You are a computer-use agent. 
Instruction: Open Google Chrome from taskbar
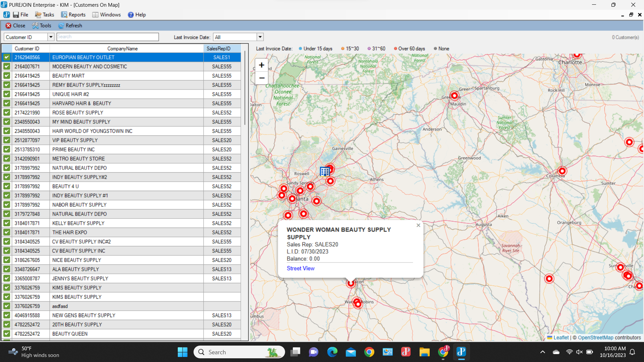coord(369,352)
